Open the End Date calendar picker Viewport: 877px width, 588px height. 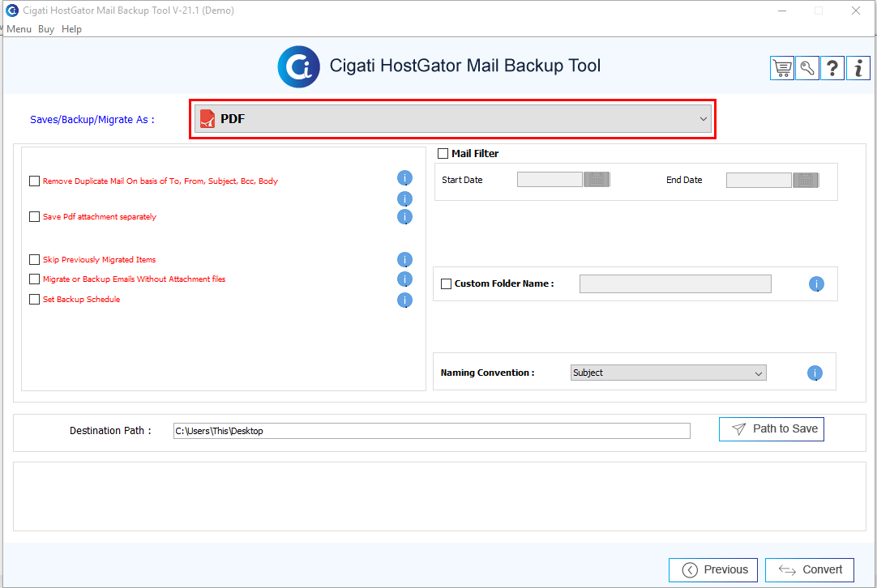click(806, 180)
